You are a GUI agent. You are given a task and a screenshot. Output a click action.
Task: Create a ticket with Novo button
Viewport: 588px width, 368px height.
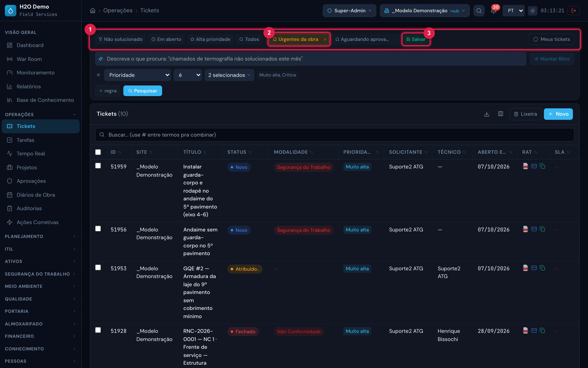[558, 114]
